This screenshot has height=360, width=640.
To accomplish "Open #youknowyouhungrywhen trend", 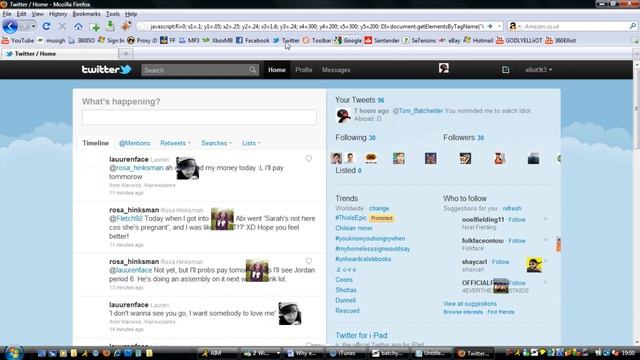I will click(370, 238).
